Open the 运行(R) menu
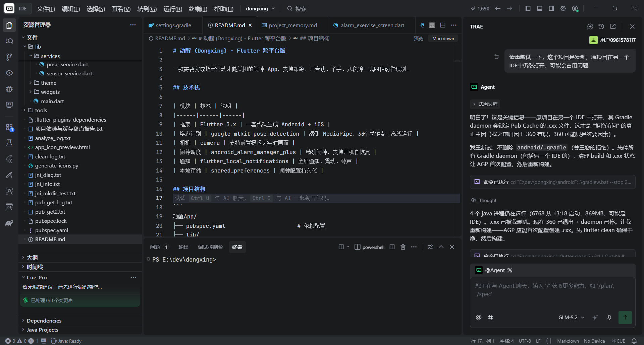This screenshot has width=644, height=345. point(173,9)
